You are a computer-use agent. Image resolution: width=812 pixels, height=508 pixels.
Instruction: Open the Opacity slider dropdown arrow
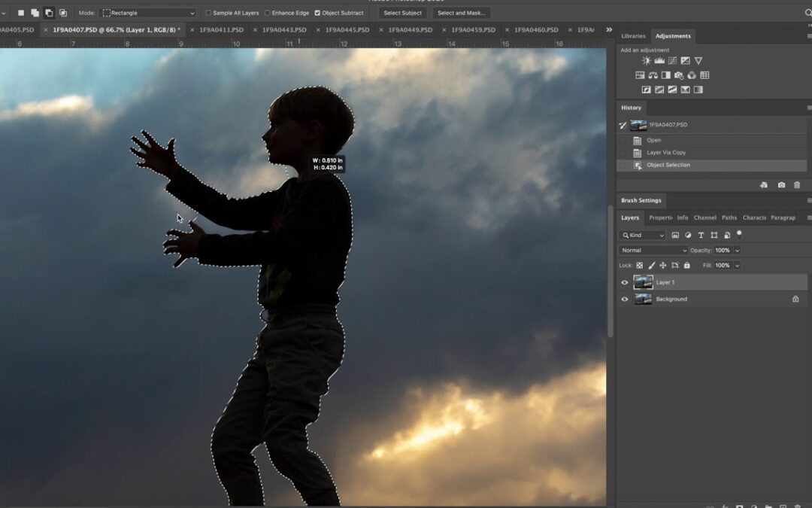[737, 251]
